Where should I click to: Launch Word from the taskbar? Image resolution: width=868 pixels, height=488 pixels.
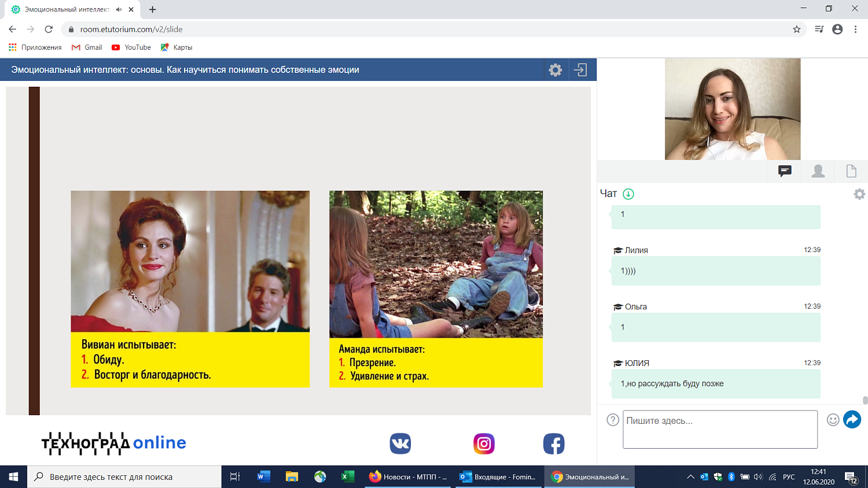pos(264,477)
